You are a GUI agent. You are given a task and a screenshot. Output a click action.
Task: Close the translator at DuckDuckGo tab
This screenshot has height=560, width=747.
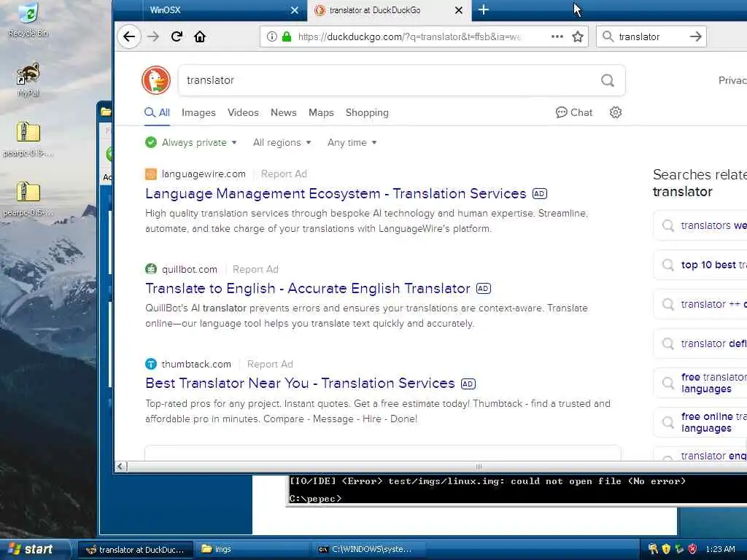pos(459,10)
